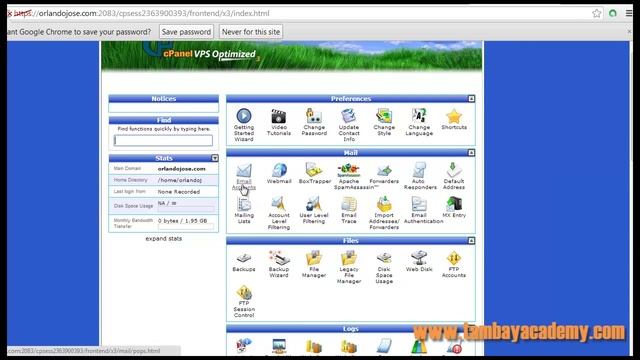Click the Find functions search field
Screen dimensions: 640x360
163,140
